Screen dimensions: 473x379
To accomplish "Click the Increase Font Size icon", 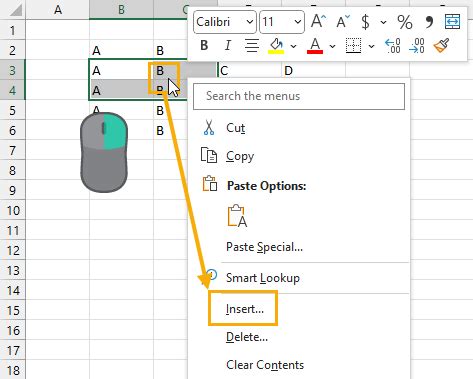I will (x=318, y=22).
